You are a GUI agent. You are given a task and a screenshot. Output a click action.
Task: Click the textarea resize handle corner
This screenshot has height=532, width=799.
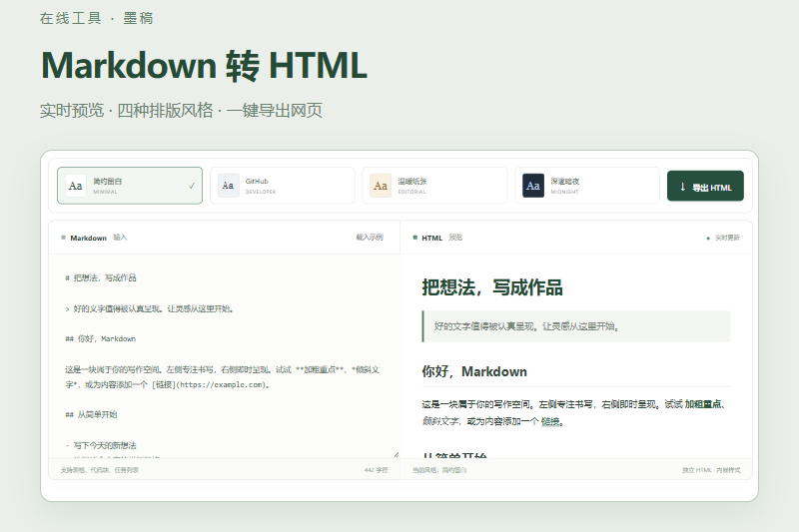click(x=397, y=454)
